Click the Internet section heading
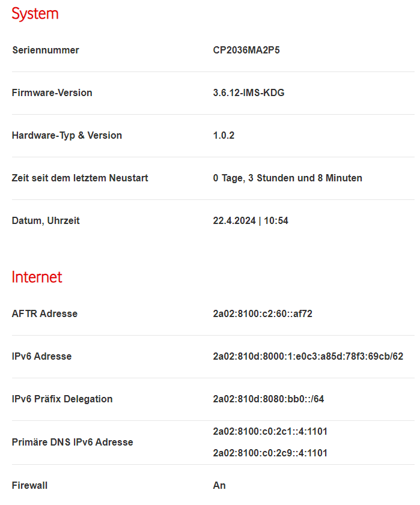 [x=37, y=277]
